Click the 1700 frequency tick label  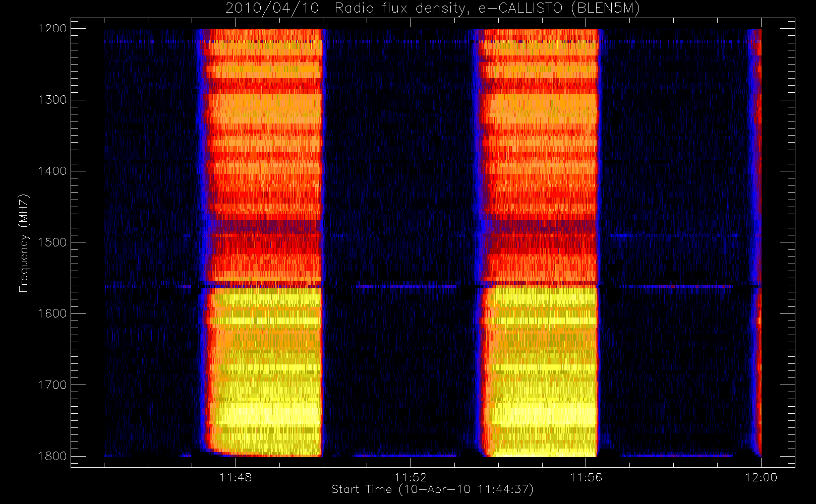click(x=52, y=385)
